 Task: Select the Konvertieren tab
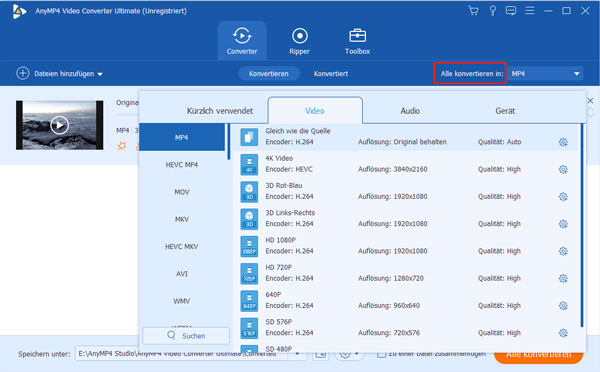click(x=269, y=73)
